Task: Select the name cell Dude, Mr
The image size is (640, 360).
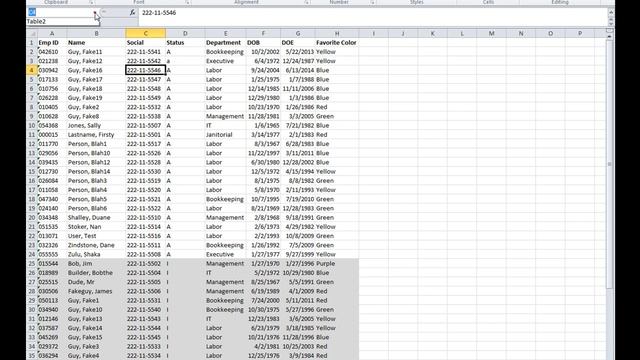Action: [x=96, y=282]
